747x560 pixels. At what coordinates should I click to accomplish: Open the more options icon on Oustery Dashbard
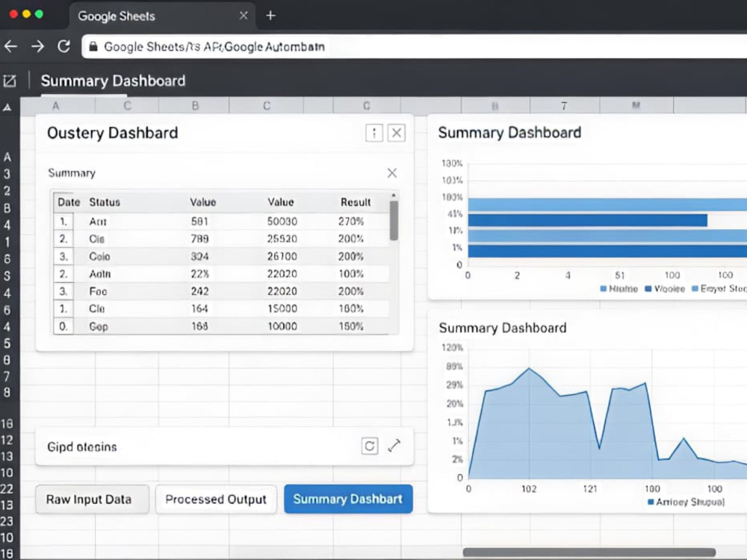pos(374,133)
